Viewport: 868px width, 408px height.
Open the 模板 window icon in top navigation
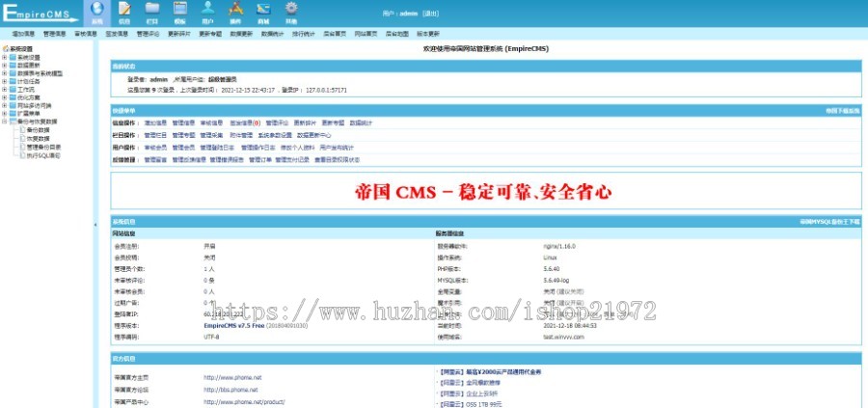180,9
